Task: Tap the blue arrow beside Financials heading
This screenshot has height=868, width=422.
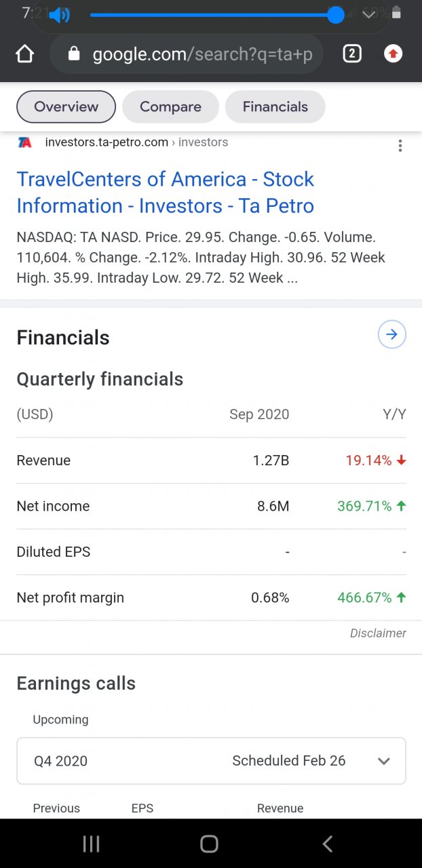Action: point(391,335)
